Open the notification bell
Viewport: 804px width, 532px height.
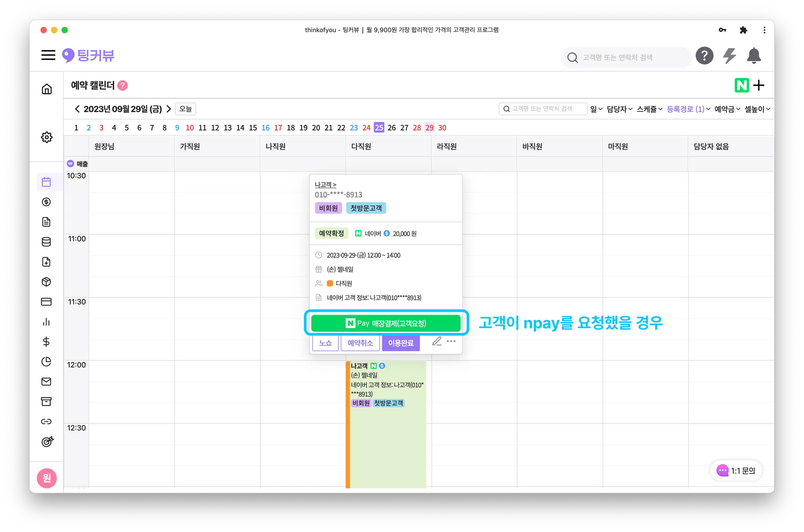click(x=754, y=56)
